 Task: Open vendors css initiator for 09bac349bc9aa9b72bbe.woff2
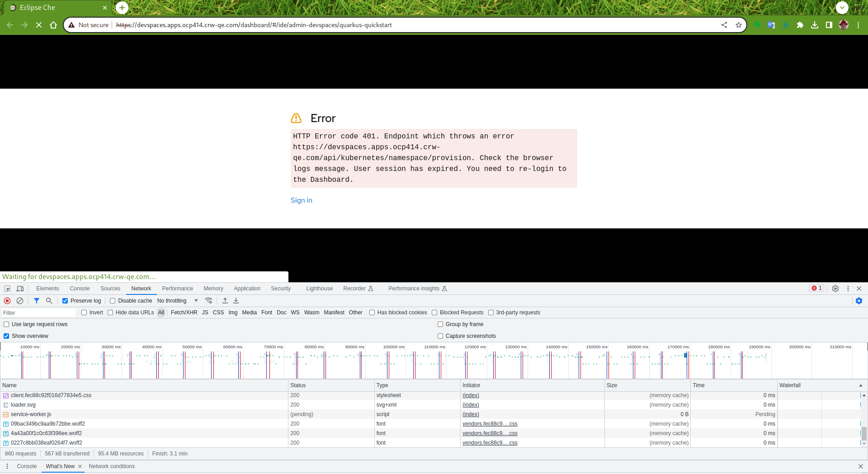(x=490, y=424)
